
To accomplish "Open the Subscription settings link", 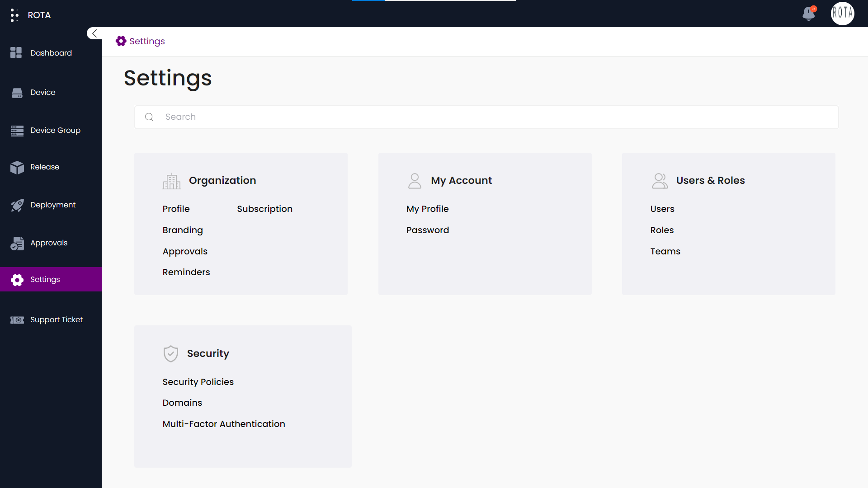I will [264, 209].
